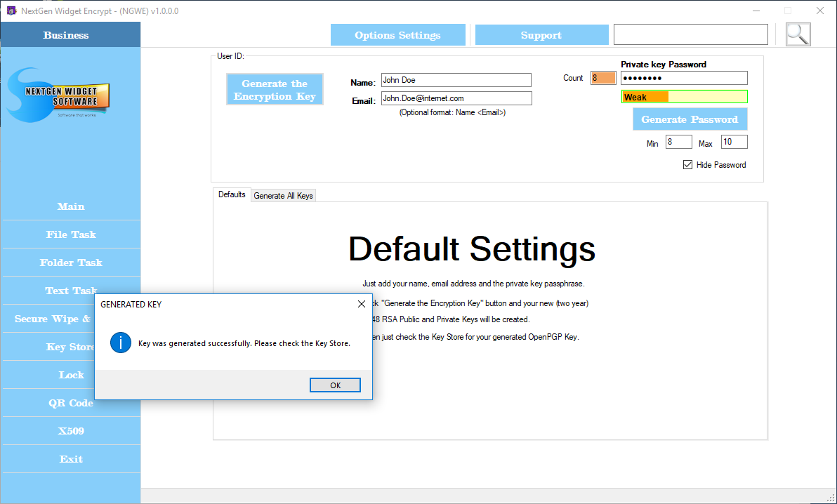837x504 pixels.
Task: Click the Max length field
Action: tap(734, 142)
